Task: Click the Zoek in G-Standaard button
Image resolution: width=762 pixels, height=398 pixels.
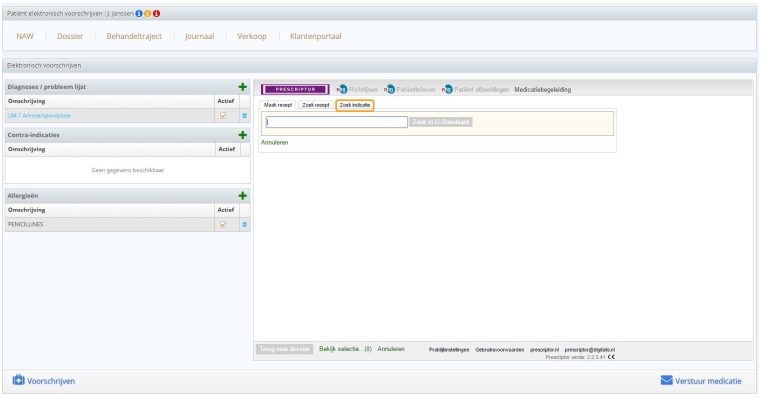Action: 441,122
